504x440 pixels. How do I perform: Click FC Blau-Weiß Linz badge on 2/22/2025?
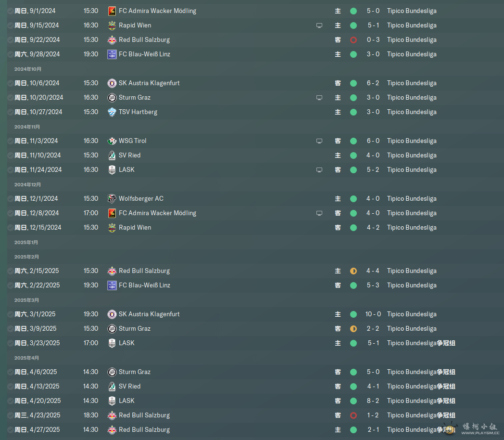pos(112,285)
